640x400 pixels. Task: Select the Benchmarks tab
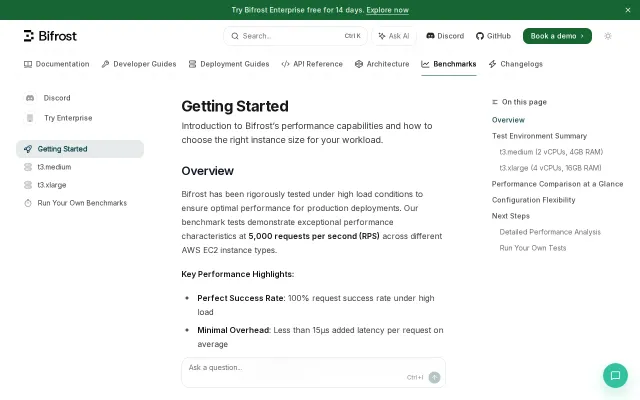pyautogui.click(x=449, y=64)
